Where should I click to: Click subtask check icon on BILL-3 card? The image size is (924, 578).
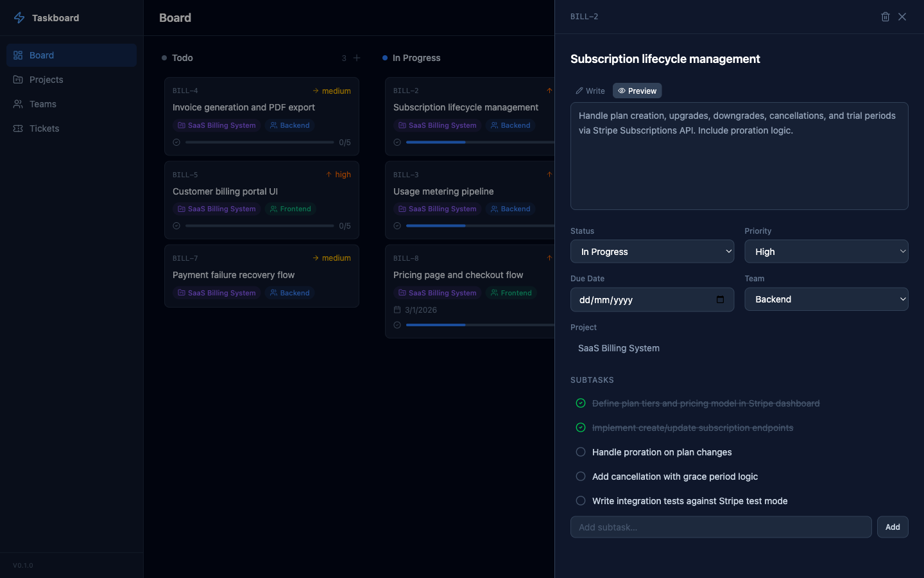(397, 226)
